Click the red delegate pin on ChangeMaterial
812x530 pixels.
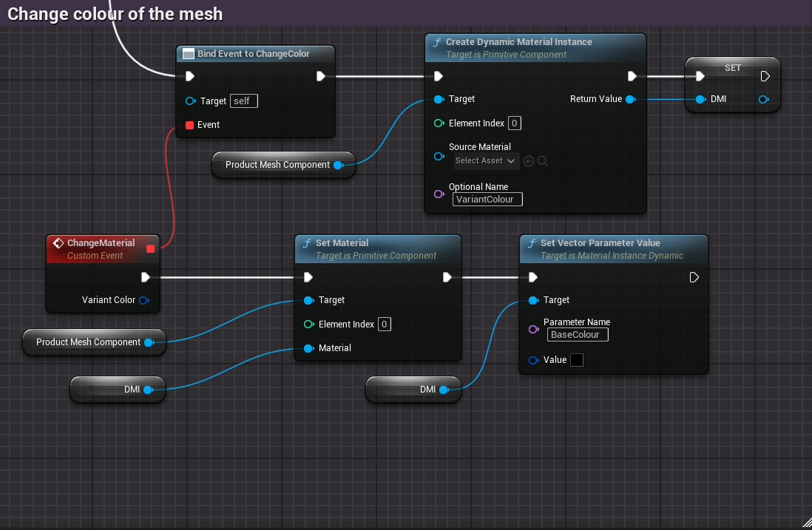[x=151, y=248]
